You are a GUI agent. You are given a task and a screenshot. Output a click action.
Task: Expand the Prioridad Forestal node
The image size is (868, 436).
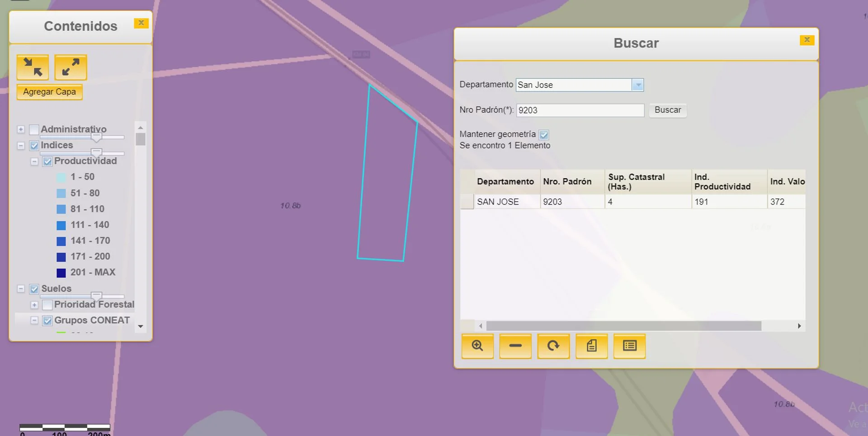(34, 305)
